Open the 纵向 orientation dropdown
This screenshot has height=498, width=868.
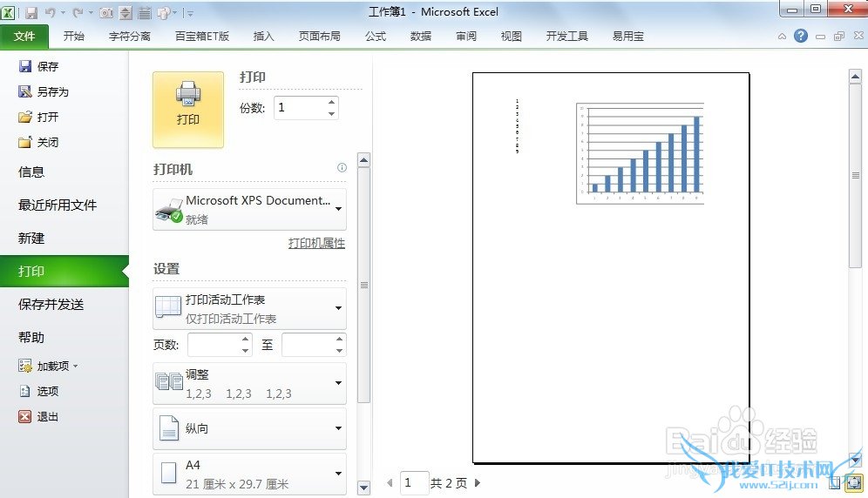point(249,429)
